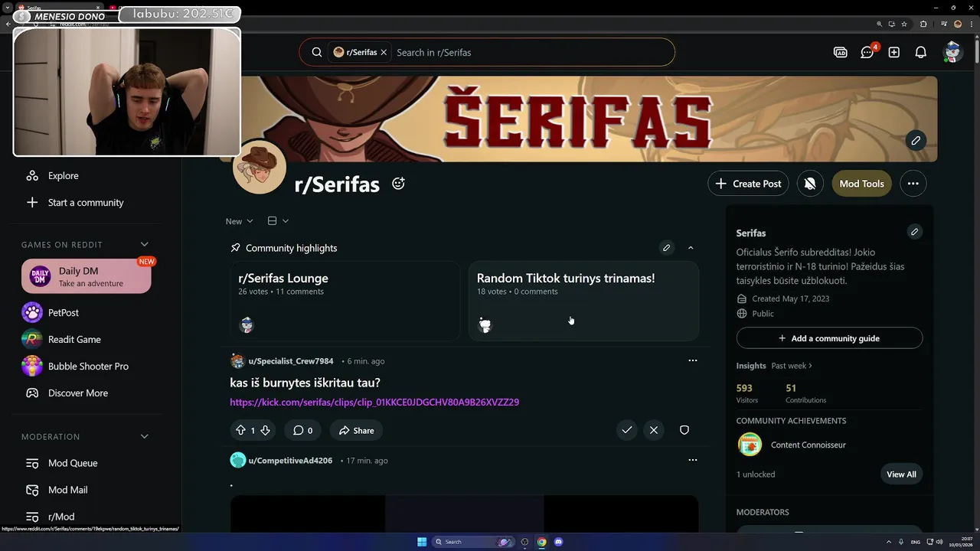The image size is (980, 551).
Task: Click the create plus icon in header
Action: tap(894, 52)
